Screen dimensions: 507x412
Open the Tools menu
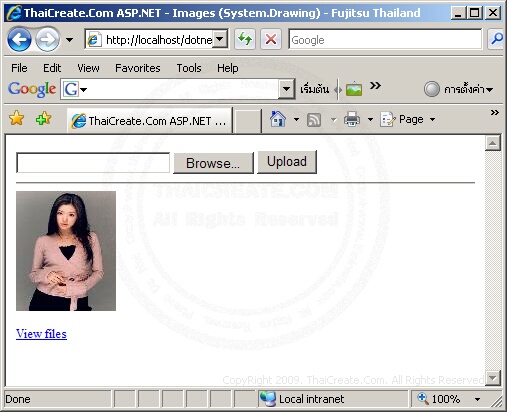[189, 68]
